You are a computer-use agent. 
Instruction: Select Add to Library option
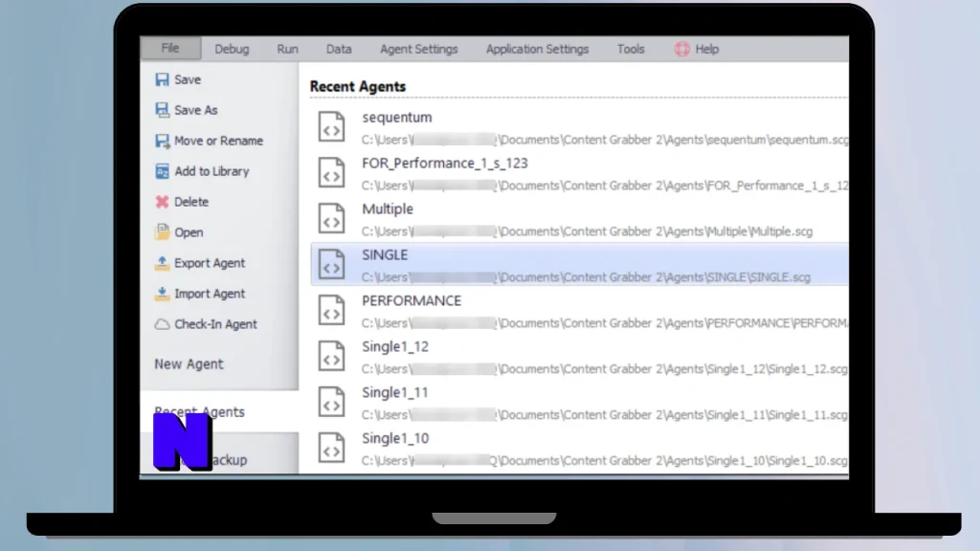(x=212, y=171)
